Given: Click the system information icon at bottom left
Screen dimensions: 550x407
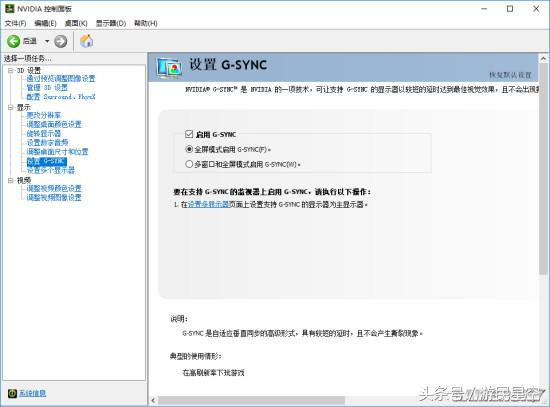Looking at the screenshot, I should click(12, 393).
